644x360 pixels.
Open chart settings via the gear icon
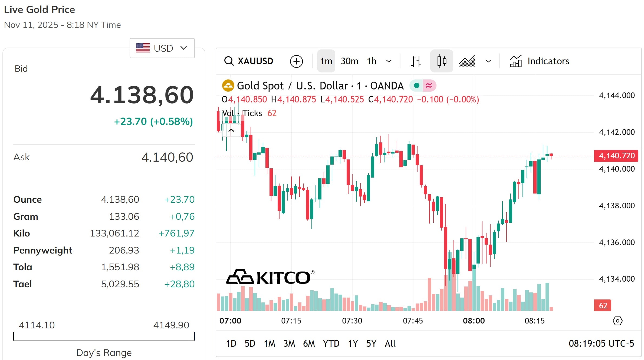[x=617, y=321]
